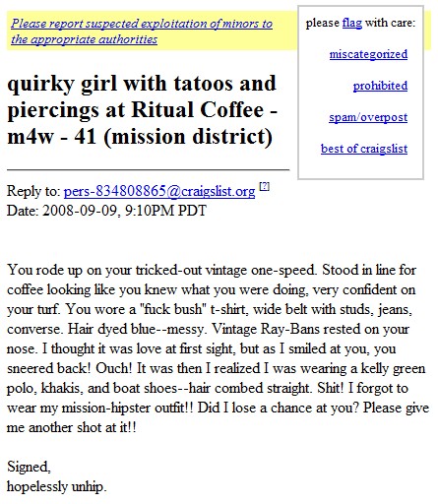Nominate post for best of craigslist
The width and height of the screenshot is (438, 504).
click(x=364, y=149)
